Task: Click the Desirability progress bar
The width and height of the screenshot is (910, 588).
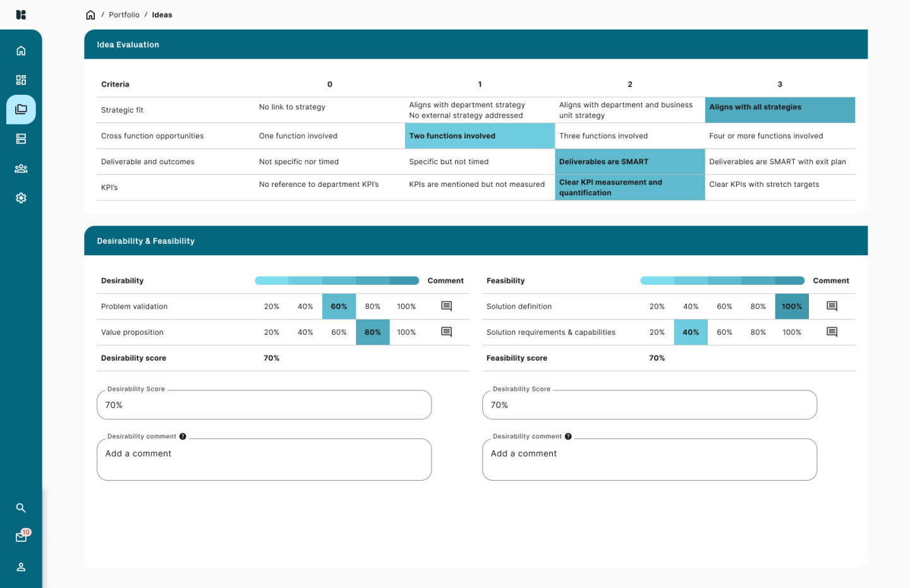Action: coord(336,280)
